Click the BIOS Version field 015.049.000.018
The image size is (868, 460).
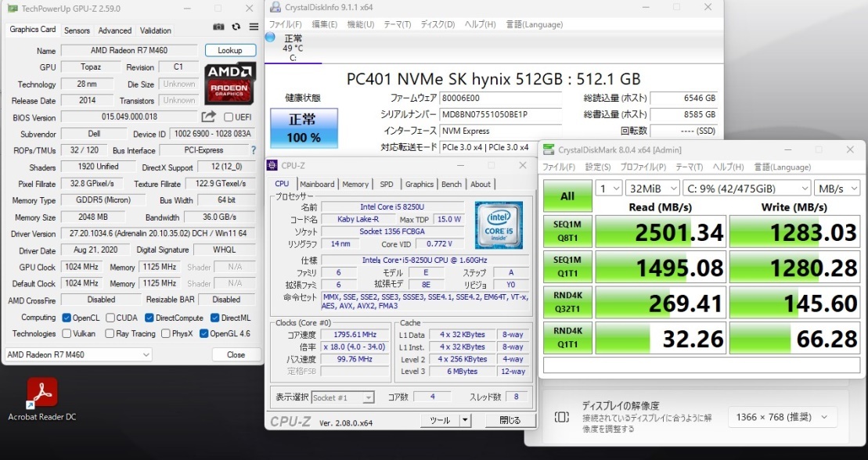pyautogui.click(x=130, y=117)
